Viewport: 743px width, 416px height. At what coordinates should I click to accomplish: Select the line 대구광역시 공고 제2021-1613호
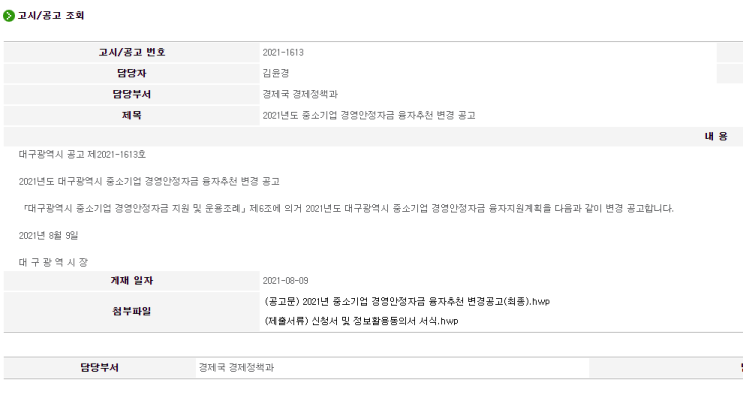(x=82, y=154)
